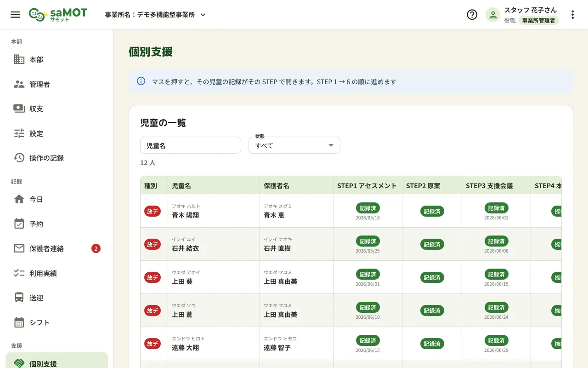Viewport: 588px width, 368px height.
Task: Open STEP2 記録済 cell for 石井 結衣
Action: point(432,244)
